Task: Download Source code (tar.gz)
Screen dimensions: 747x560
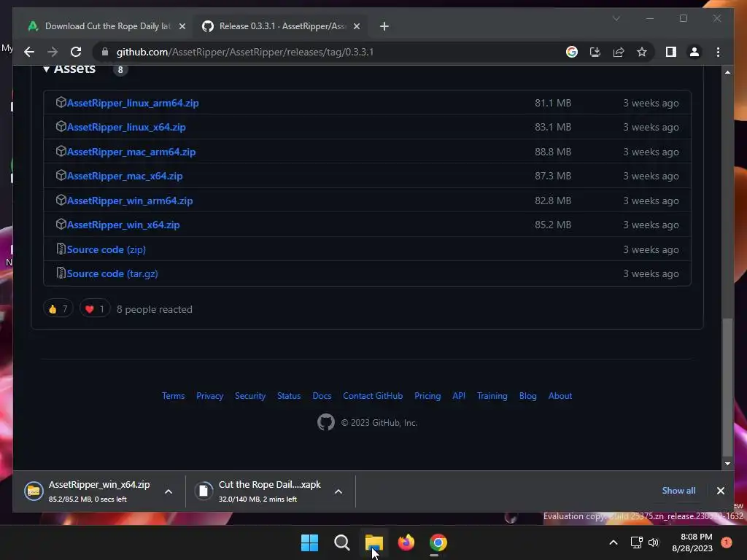Action: [x=112, y=274]
